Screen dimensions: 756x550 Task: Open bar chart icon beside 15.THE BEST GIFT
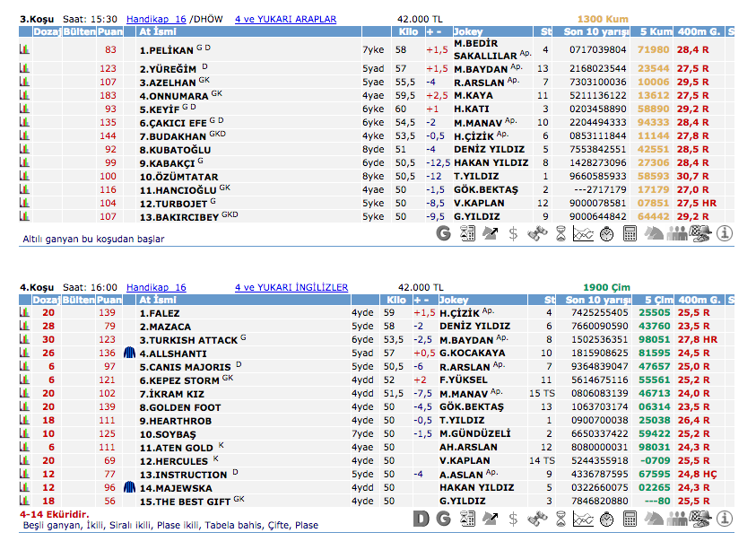click(x=25, y=502)
